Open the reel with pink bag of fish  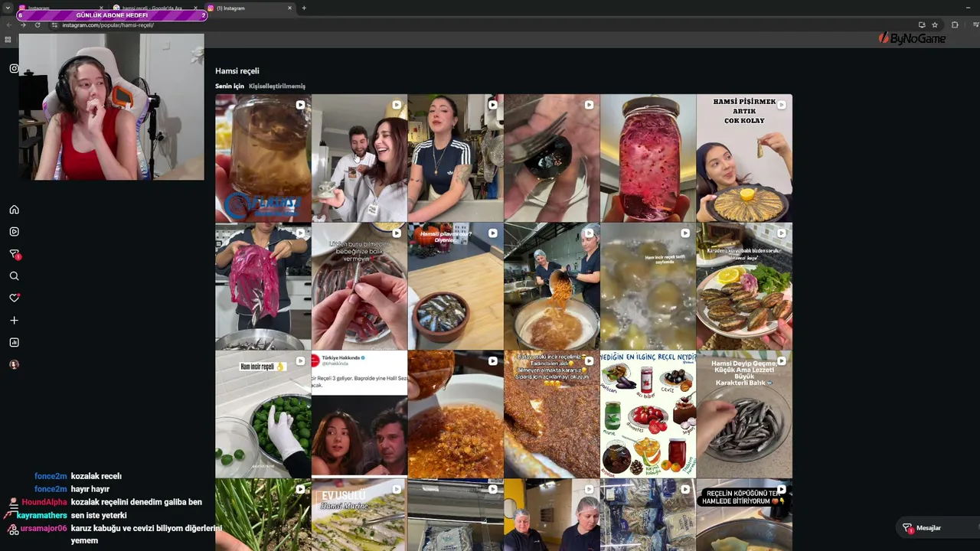(x=263, y=286)
